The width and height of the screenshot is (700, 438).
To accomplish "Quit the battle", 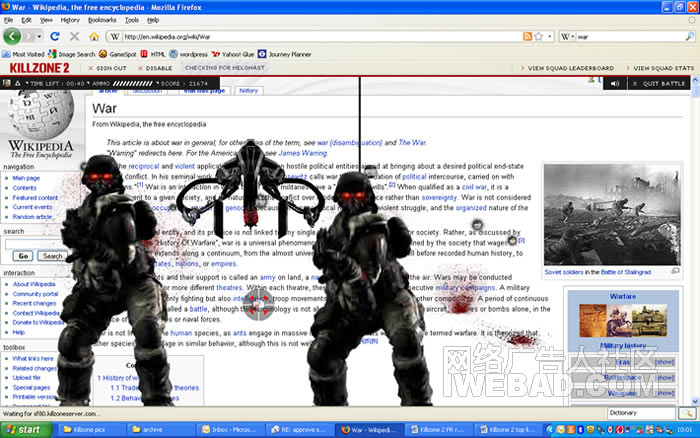I will point(659,83).
